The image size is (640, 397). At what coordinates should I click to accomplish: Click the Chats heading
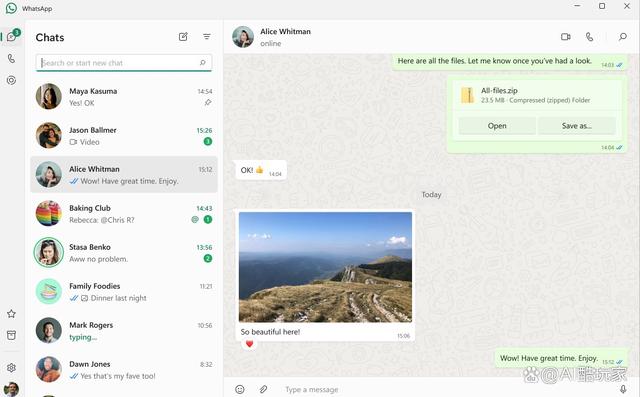50,38
